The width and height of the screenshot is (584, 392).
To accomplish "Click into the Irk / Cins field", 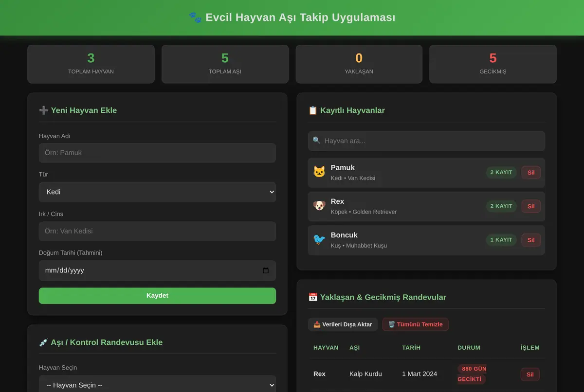I will [157, 232].
